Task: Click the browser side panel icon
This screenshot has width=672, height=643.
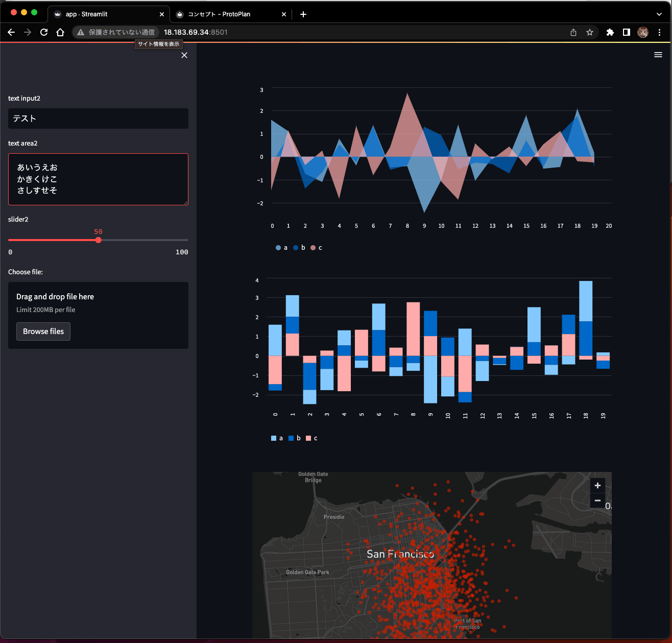Action: coord(627,32)
